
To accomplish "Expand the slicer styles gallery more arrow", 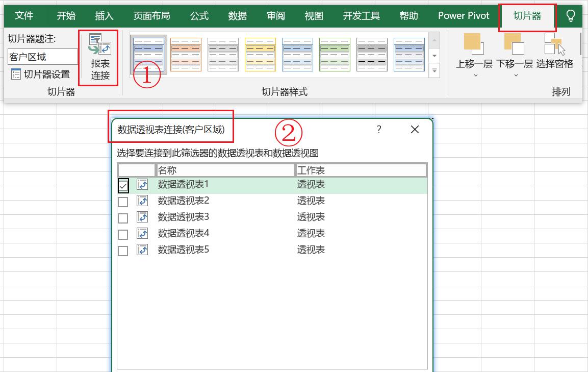I will (434, 70).
